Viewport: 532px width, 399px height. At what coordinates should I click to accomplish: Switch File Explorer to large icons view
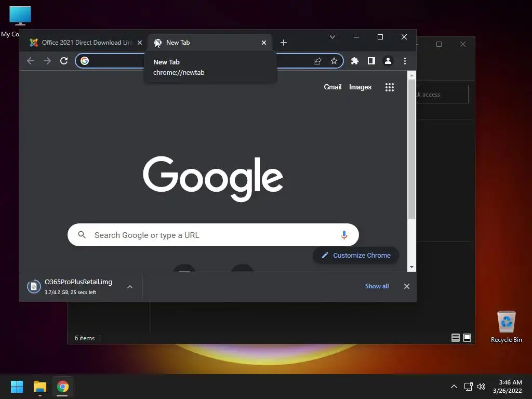point(467,338)
